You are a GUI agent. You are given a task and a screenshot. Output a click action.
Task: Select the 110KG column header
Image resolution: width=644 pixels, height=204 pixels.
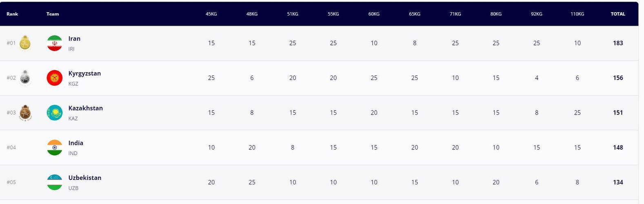point(577,14)
